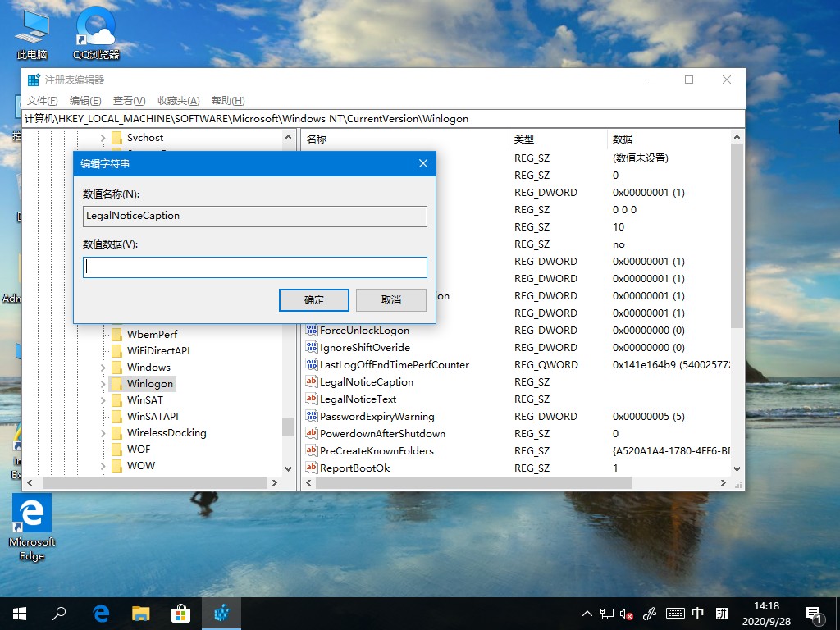Open the 查看 menu

point(127,100)
